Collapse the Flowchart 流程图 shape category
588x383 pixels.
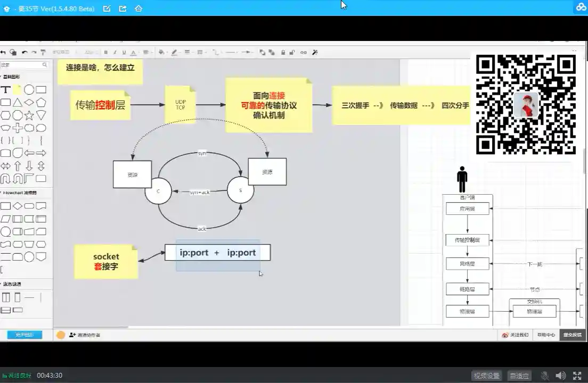19,193
